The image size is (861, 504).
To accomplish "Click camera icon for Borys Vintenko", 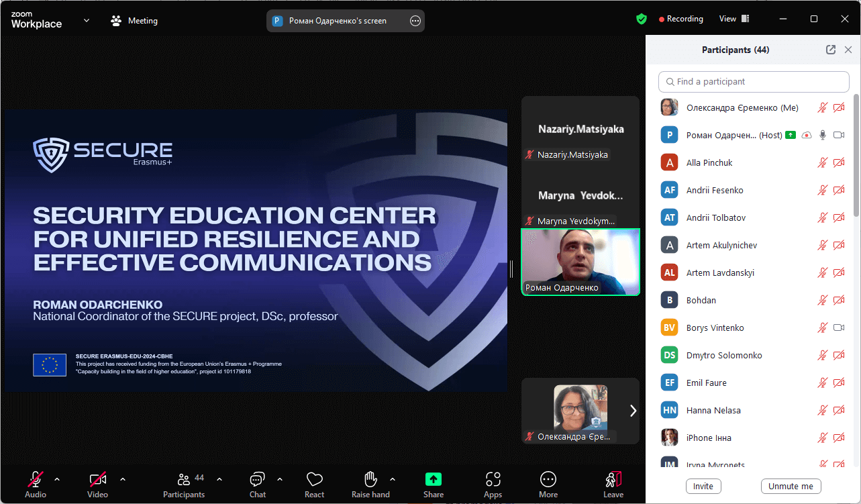I will [x=839, y=327].
